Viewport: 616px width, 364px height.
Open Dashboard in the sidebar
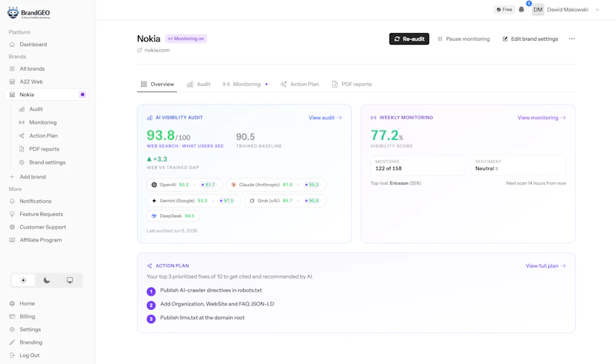(x=33, y=45)
